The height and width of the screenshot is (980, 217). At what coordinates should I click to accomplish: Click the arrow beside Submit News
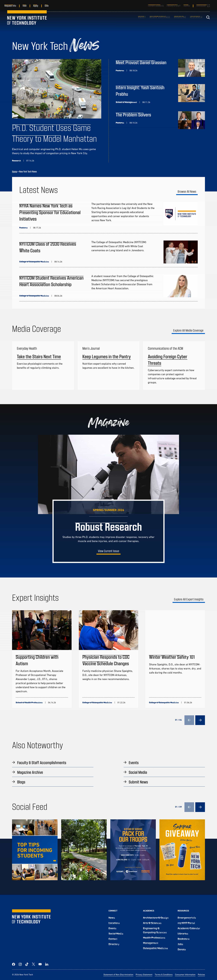click(125, 782)
